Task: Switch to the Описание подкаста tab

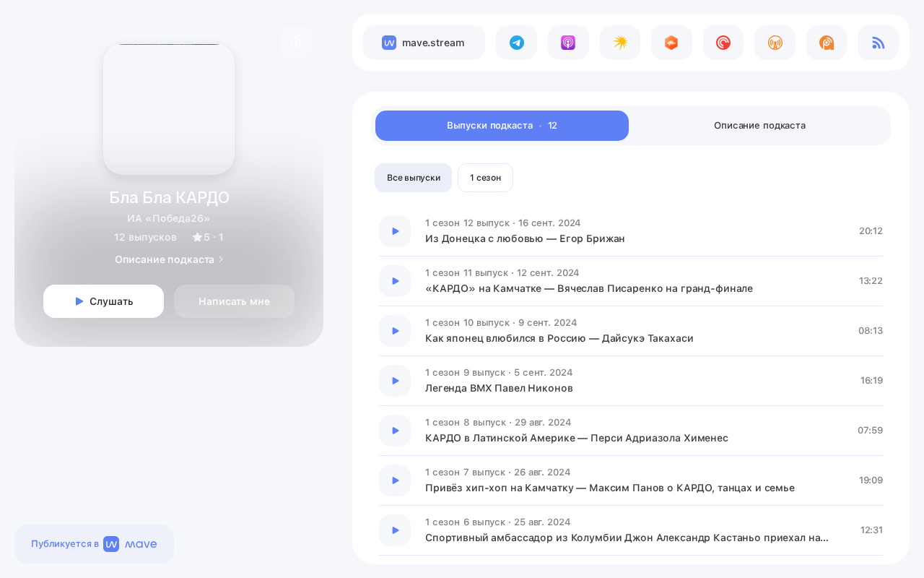Action: 759,126
